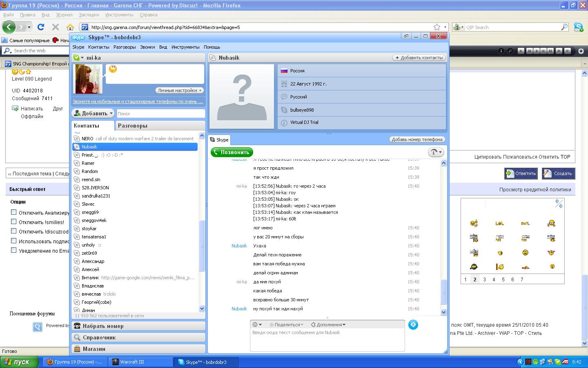Click the green Call (Позвонить) button
This screenshot has width=588, height=368.
pyautogui.click(x=232, y=152)
